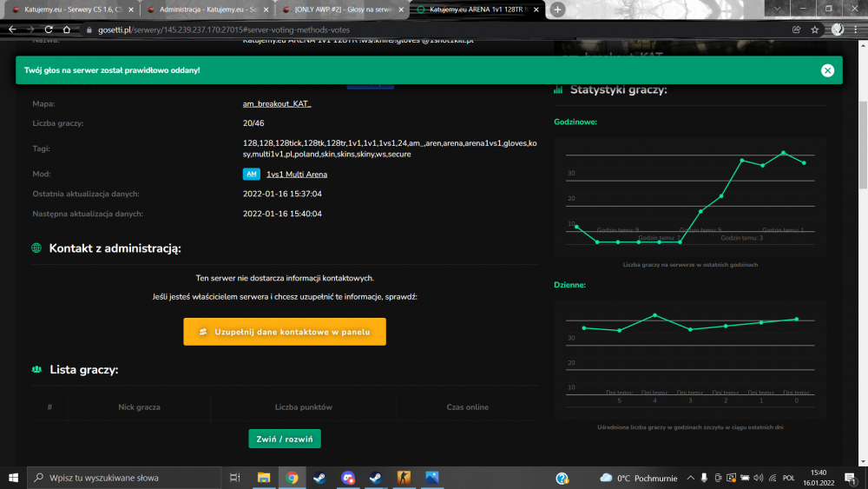Click the player count value 20/46
The height and width of the screenshot is (489, 868).
(x=253, y=123)
